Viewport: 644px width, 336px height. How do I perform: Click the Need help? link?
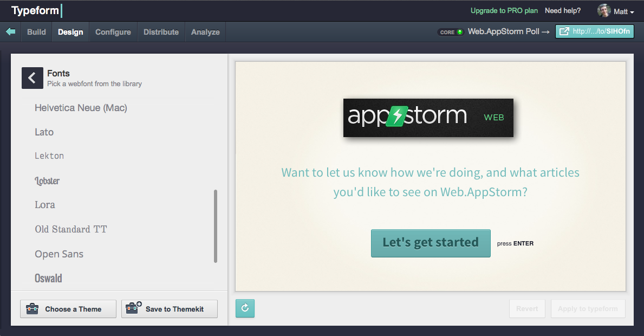pos(563,11)
